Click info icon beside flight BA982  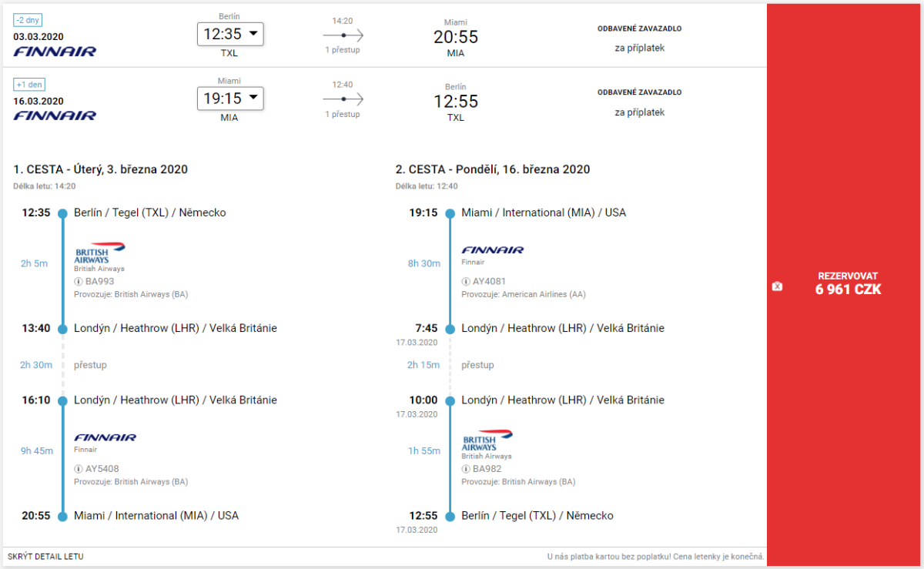pyautogui.click(x=466, y=468)
